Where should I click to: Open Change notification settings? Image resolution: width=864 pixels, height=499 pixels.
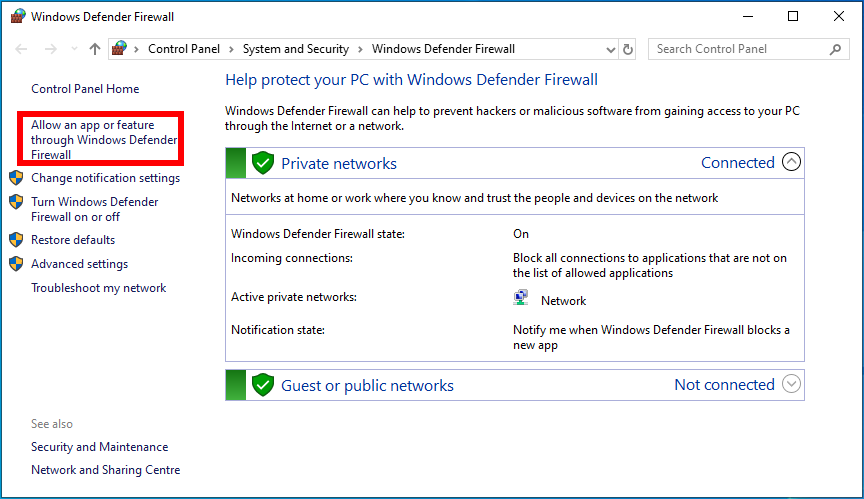(105, 178)
